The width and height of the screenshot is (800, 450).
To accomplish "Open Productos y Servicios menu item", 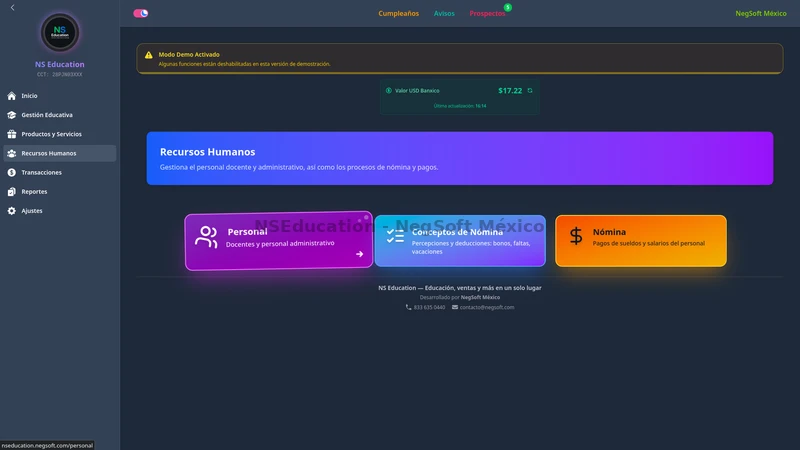I will (60, 134).
